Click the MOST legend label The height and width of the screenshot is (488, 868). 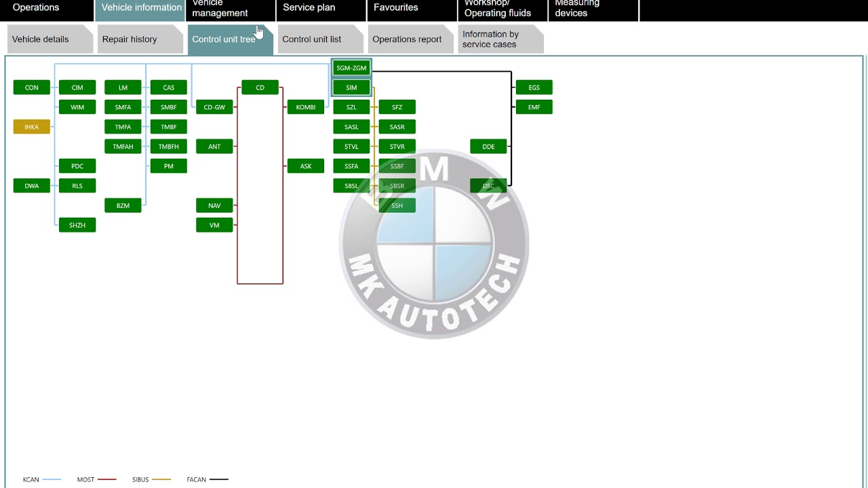(x=85, y=479)
